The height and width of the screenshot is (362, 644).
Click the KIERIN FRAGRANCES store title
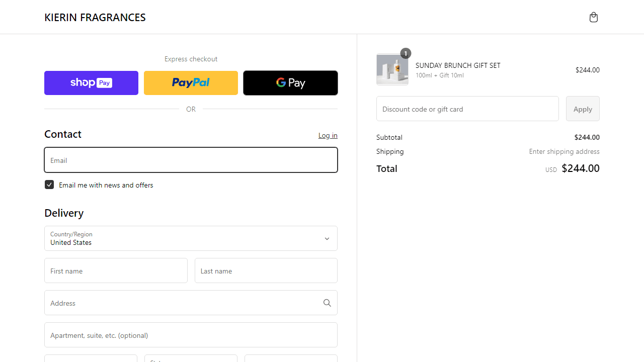click(95, 18)
